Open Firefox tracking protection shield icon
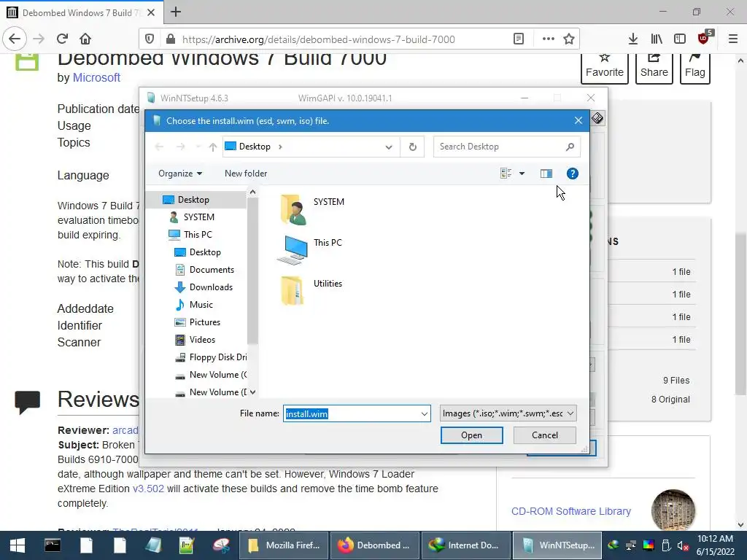The height and width of the screenshot is (560, 747). tap(150, 39)
